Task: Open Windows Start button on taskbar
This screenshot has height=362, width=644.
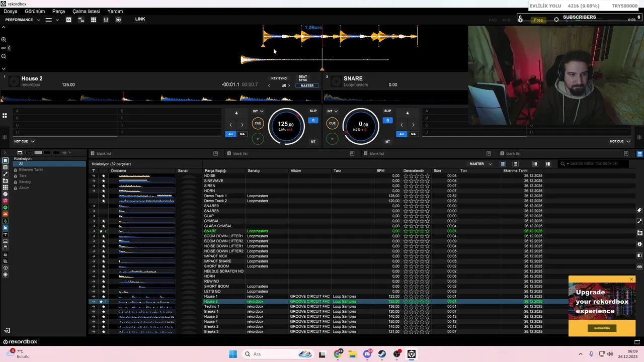Action: pos(232,354)
